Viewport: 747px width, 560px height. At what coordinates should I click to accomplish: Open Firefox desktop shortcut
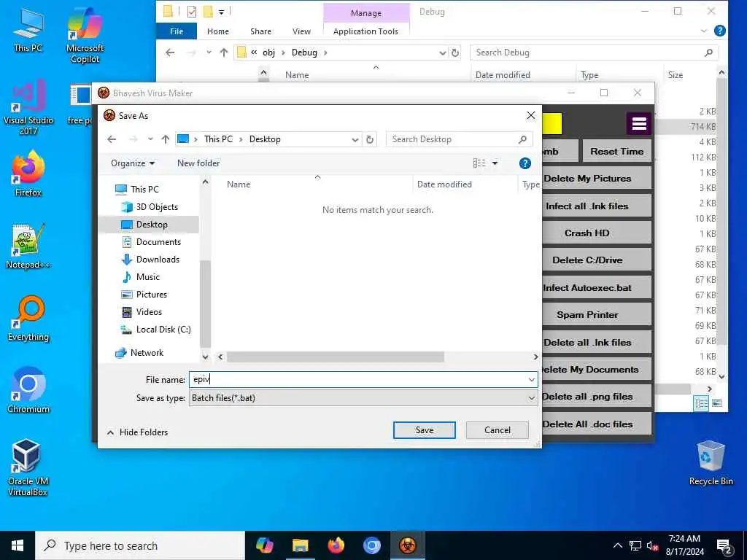coord(28,174)
